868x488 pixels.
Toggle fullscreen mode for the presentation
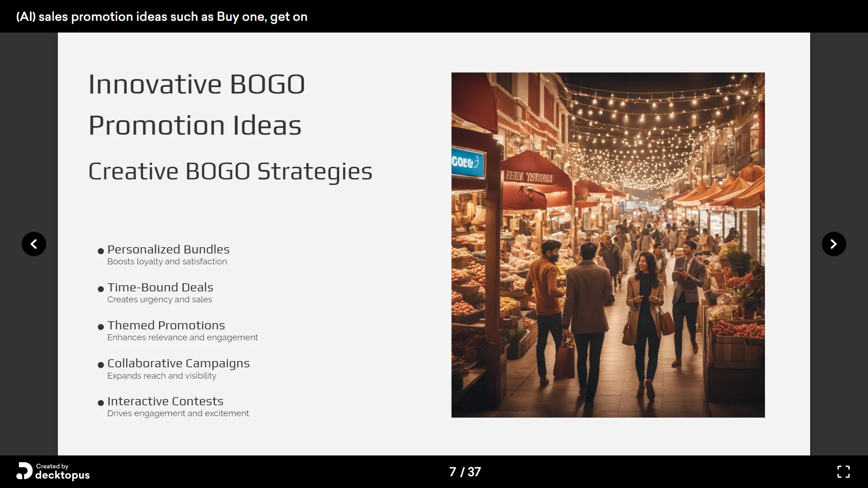843,471
